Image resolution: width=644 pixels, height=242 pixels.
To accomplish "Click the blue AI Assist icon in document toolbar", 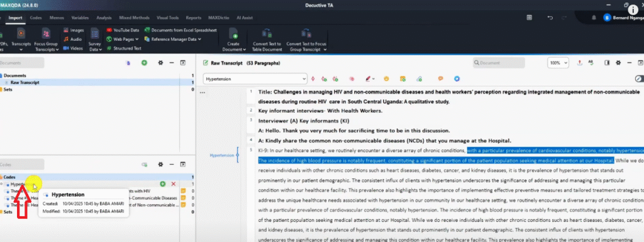I will point(457,79).
